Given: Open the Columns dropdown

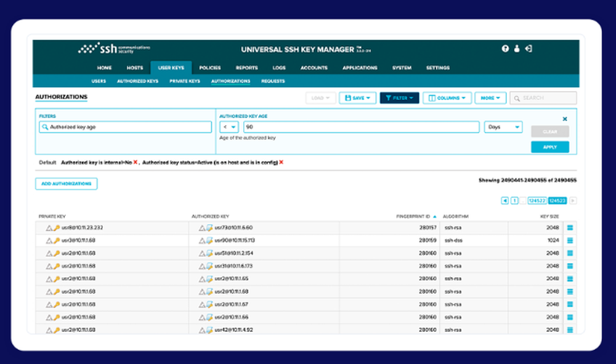Looking at the screenshot, I should 447,98.
